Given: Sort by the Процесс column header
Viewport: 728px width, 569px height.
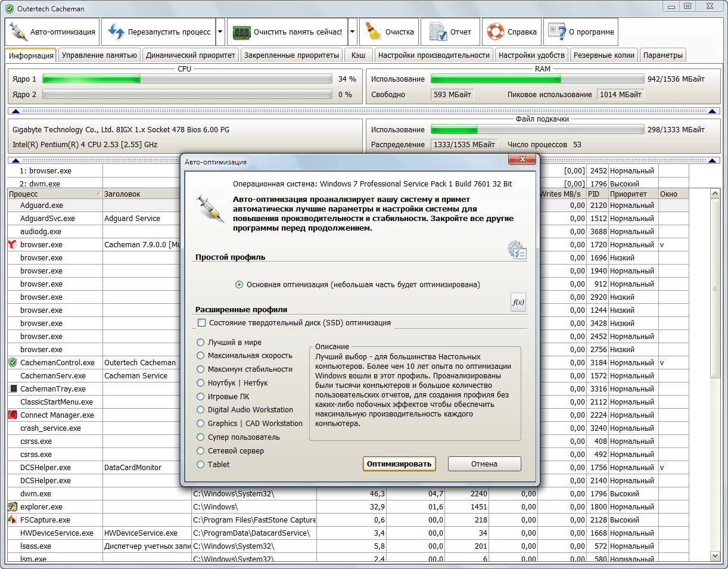Looking at the screenshot, I should (x=54, y=194).
